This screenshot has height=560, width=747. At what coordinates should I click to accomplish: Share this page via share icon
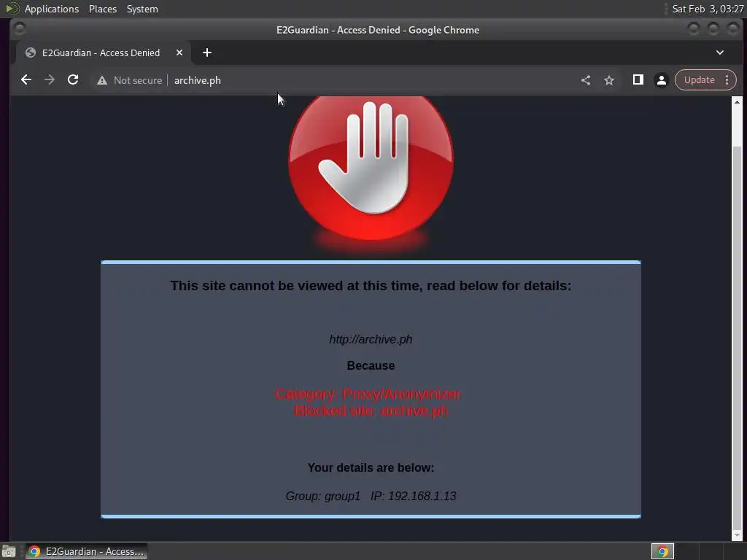click(586, 80)
